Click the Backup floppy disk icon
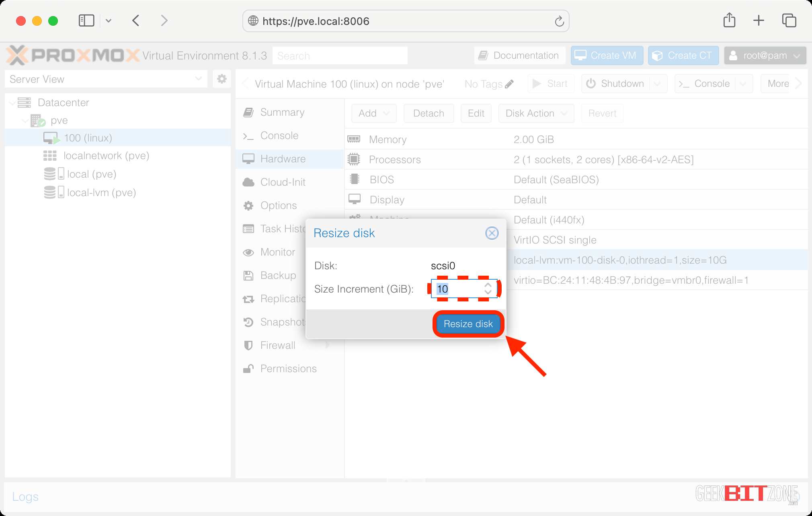The width and height of the screenshot is (812, 516). click(248, 275)
